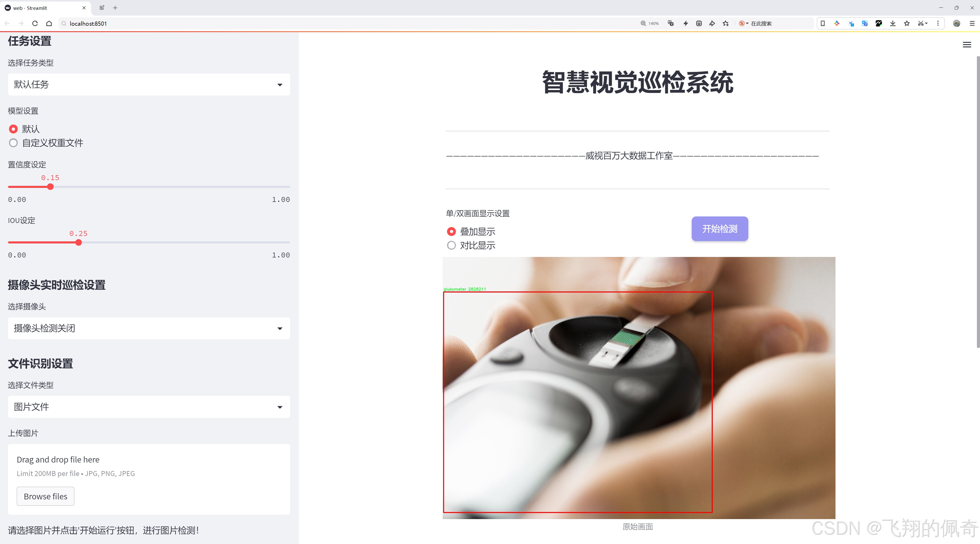Click the browser more options menu

(938, 23)
